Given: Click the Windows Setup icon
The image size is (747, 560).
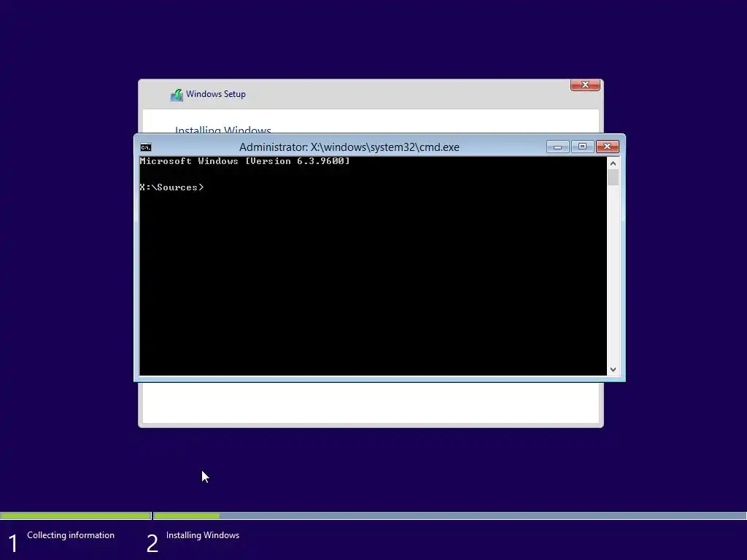Looking at the screenshot, I should coord(177,95).
